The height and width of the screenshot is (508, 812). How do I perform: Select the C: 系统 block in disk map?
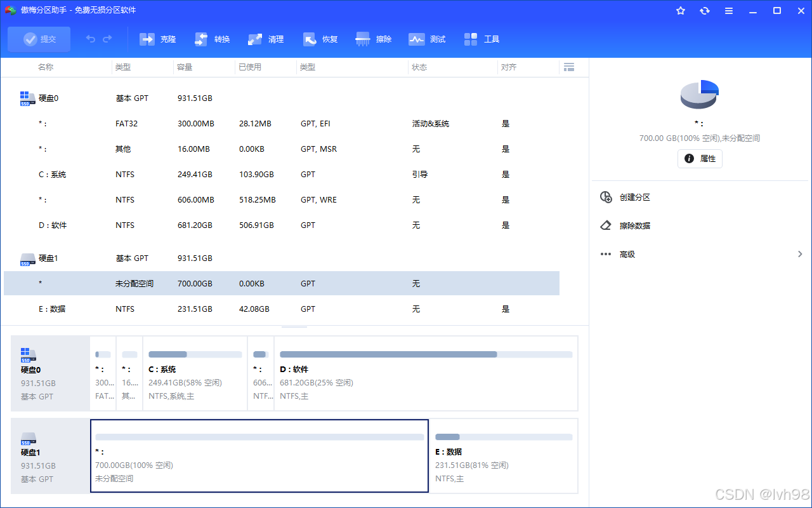pos(195,373)
